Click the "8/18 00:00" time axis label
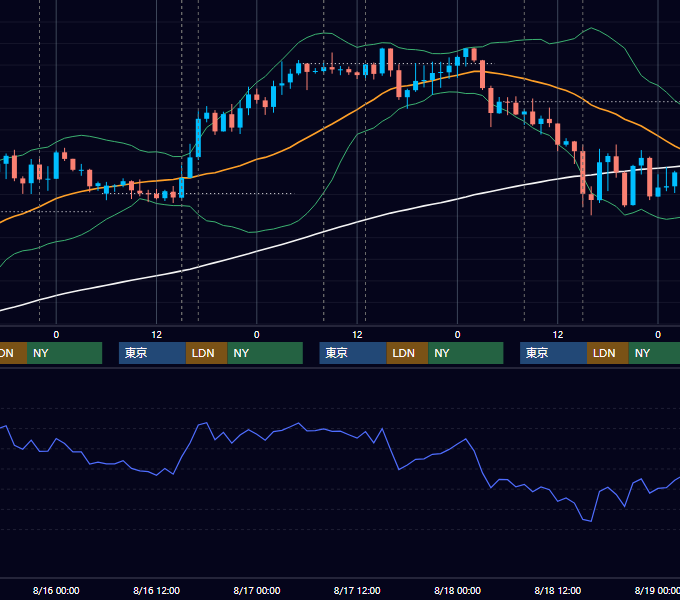This screenshot has height=600, width=680. (458, 590)
